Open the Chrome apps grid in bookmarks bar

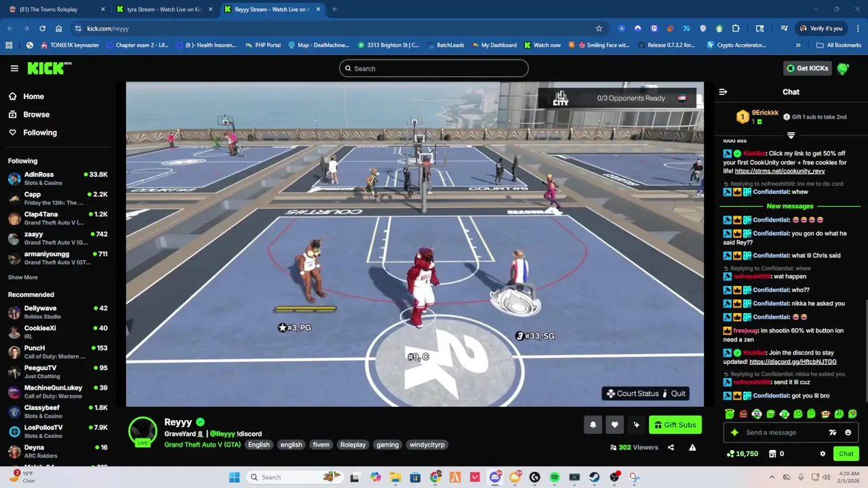(x=9, y=45)
